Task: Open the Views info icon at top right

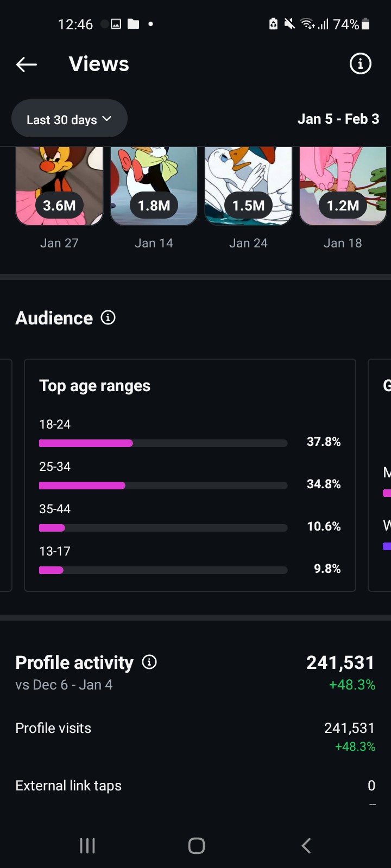Action: click(x=360, y=64)
